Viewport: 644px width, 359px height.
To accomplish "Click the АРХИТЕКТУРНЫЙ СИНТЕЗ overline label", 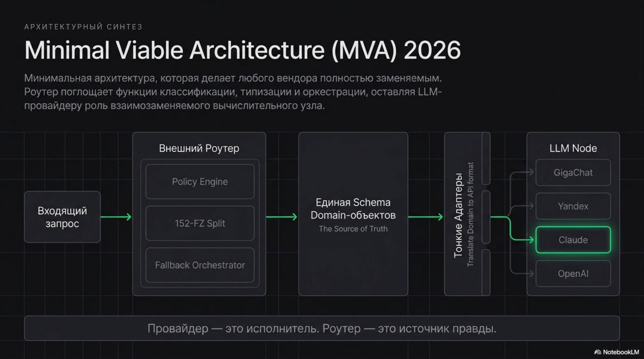I will (83, 27).
